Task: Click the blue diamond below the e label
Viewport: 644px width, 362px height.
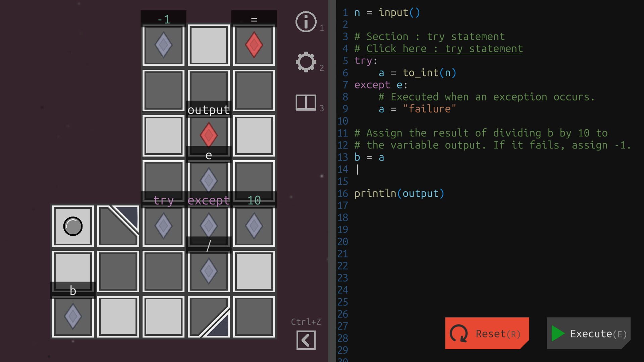Action: pos(208,180)
